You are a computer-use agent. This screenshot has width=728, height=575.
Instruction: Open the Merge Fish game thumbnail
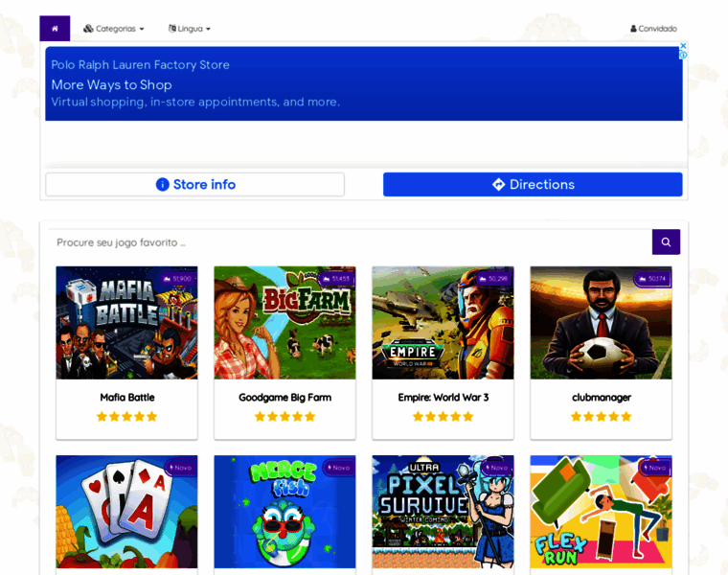(284, 512)
